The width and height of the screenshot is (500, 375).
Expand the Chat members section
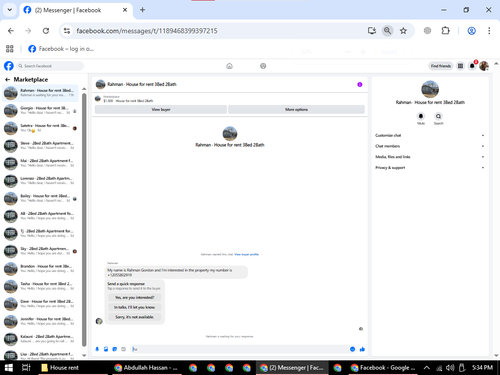(x=430, y=146)
